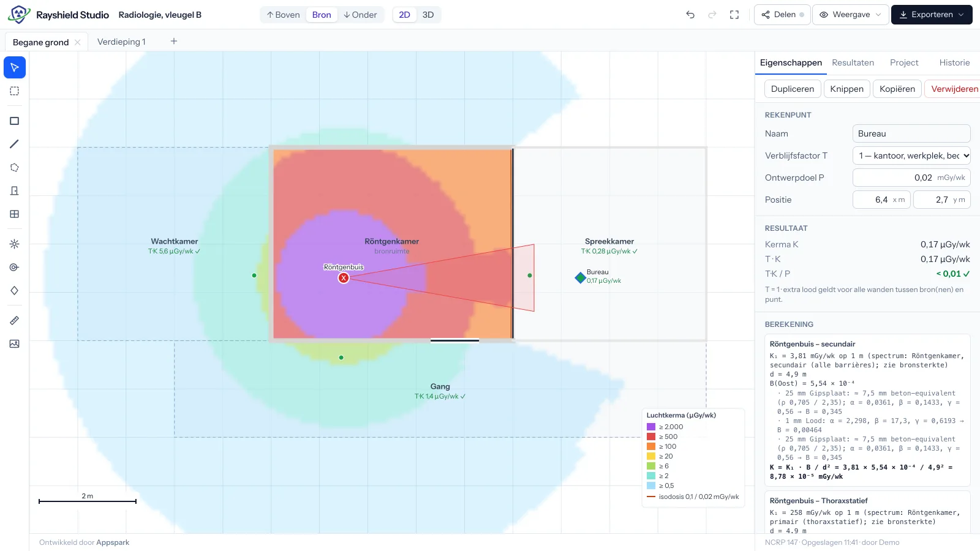Click the Ontwerpdoel P value field
The image size is (980, 551).
click(x=911, y=178)
